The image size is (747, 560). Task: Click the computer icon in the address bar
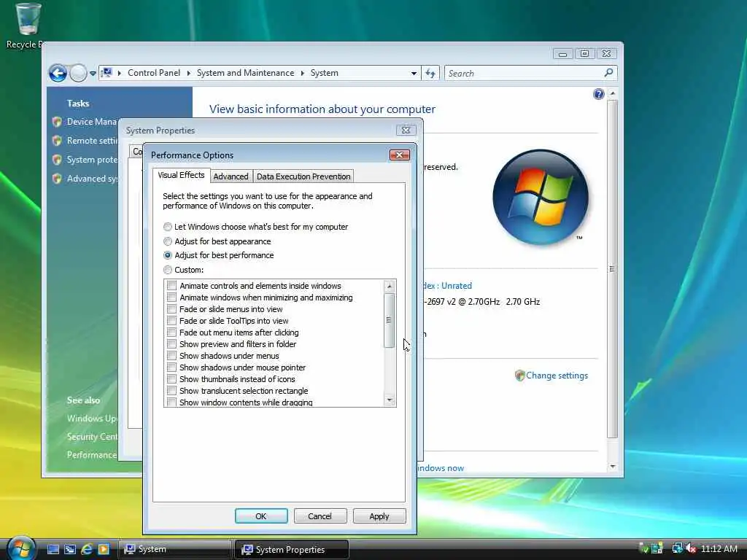point(107,72)
